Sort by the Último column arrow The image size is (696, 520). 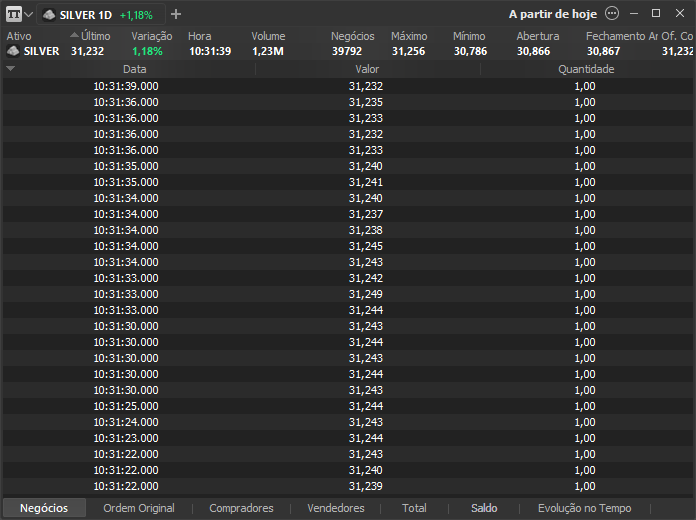pyautogui.click(x=75, y=36)
